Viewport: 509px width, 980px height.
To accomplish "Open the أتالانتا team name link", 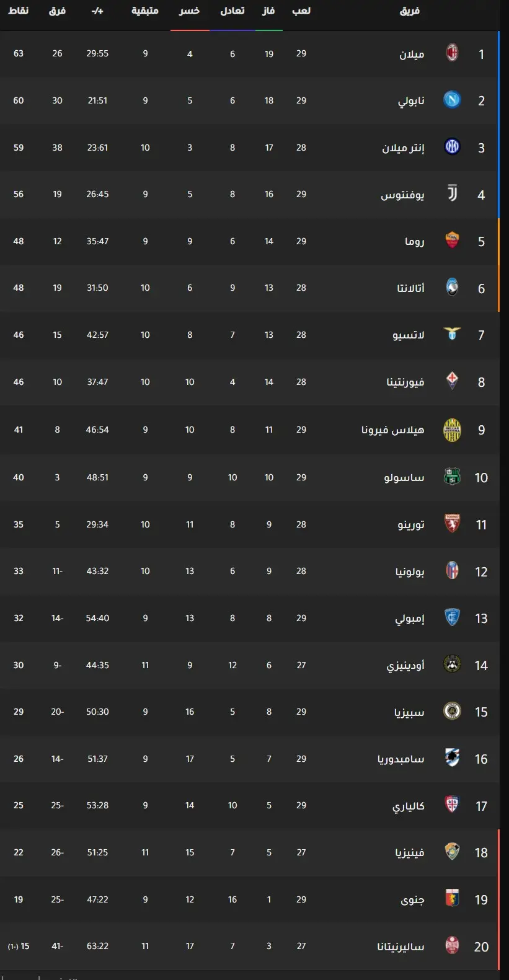I will pos(411,288).
